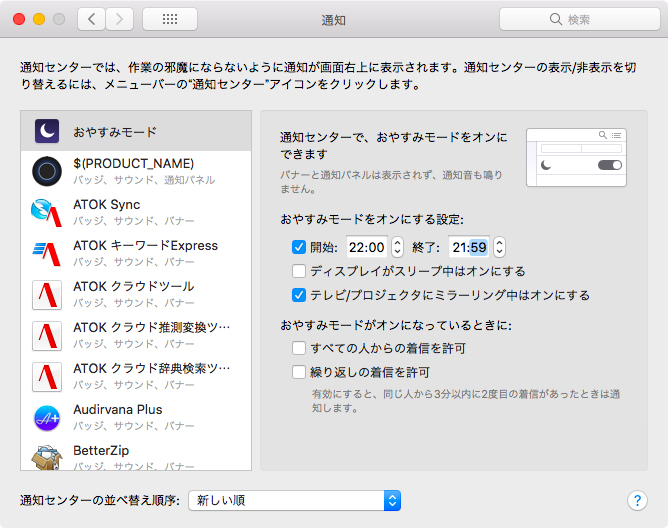The image size is (668, 528).
Task: Select ATOK クラウド推測変換ツ… entry
Action: click(x=136, y=335)
